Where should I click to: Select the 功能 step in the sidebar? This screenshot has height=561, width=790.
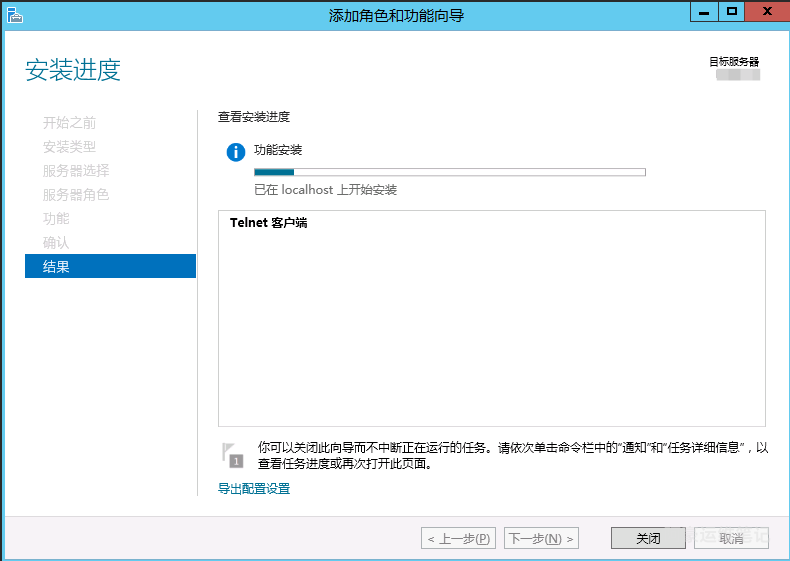[56, 218]
